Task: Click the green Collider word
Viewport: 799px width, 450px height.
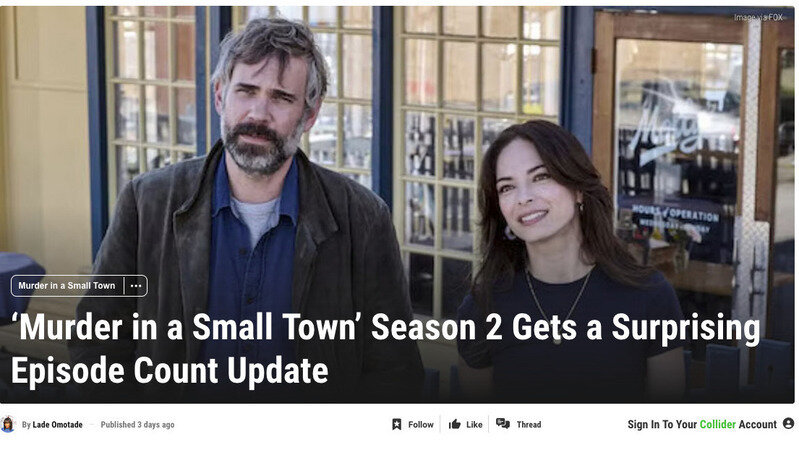Action: [717, 425]
